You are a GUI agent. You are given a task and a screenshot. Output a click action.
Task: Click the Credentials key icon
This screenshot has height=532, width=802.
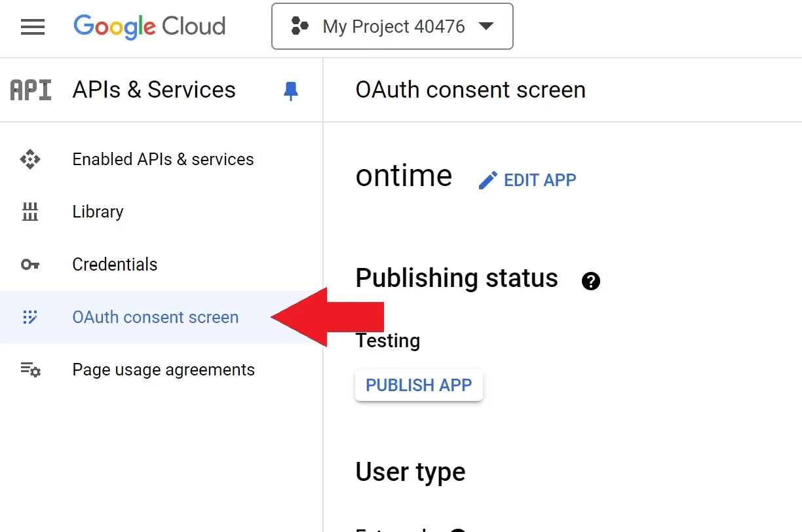[30, 265]
